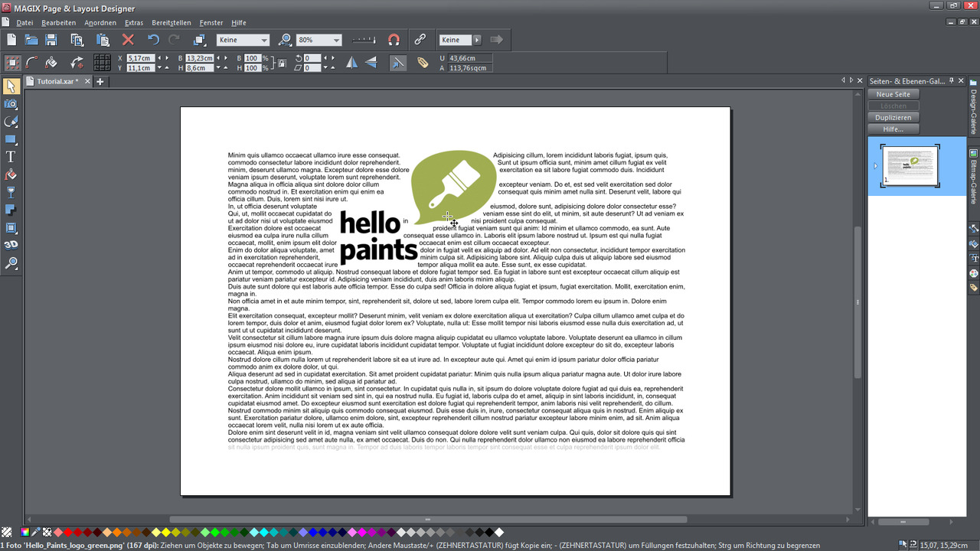Viewport: 980px width, 551px height.
Task: Click the transformation center grid icon
Action: (102, 63)
